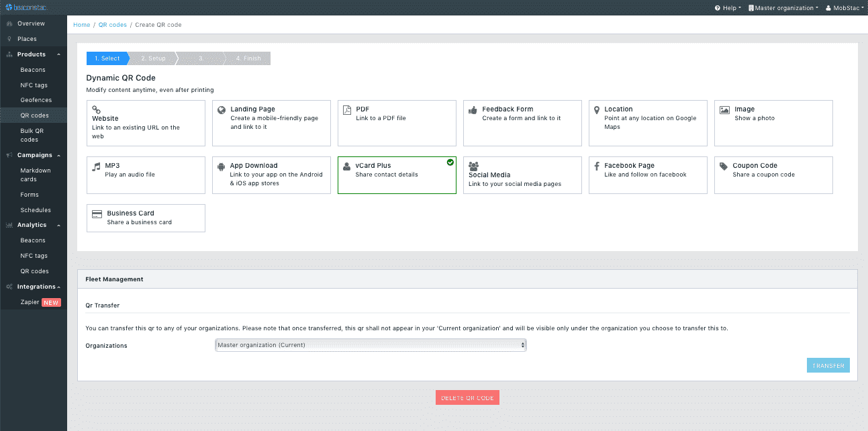Open the Organizations select box

[x=371, y=345]
